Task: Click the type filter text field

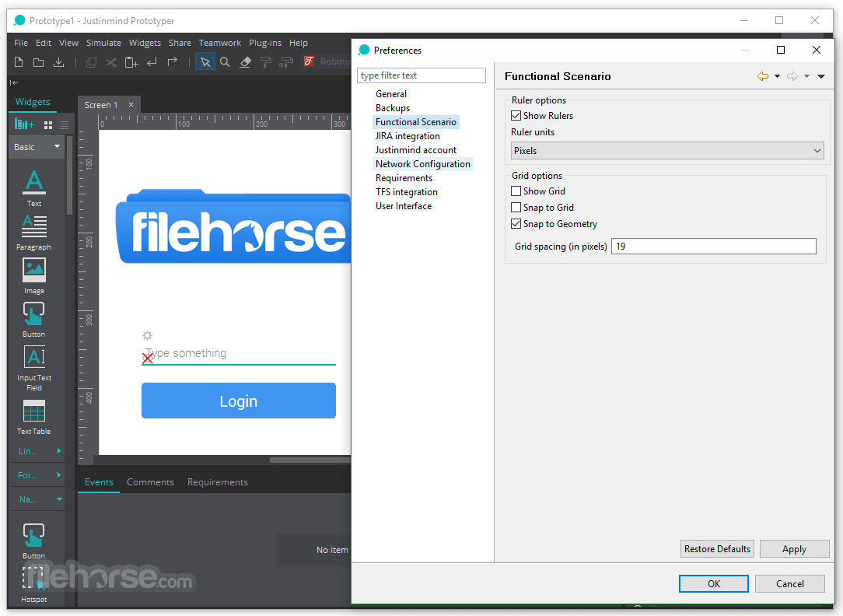Action: point(421,75)
